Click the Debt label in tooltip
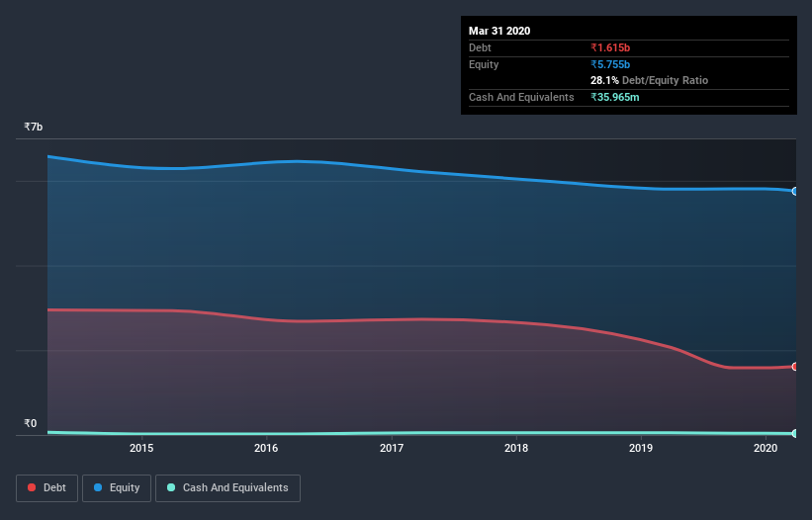Viewport: 812px width, 520px height. click(x=480, y=47)
